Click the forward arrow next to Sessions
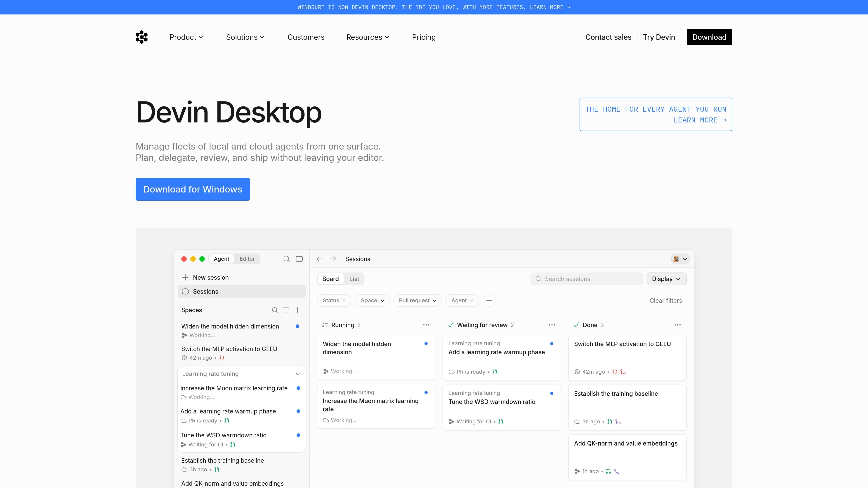Image resolution: width=868 pixels, height=488 pixels. pyautogui.click(x=333, y=259)
